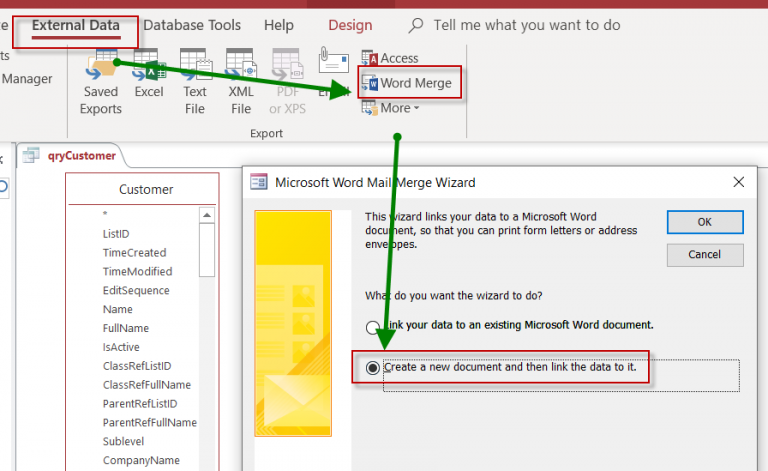Expand the More export dropdown

pos(392,108)
